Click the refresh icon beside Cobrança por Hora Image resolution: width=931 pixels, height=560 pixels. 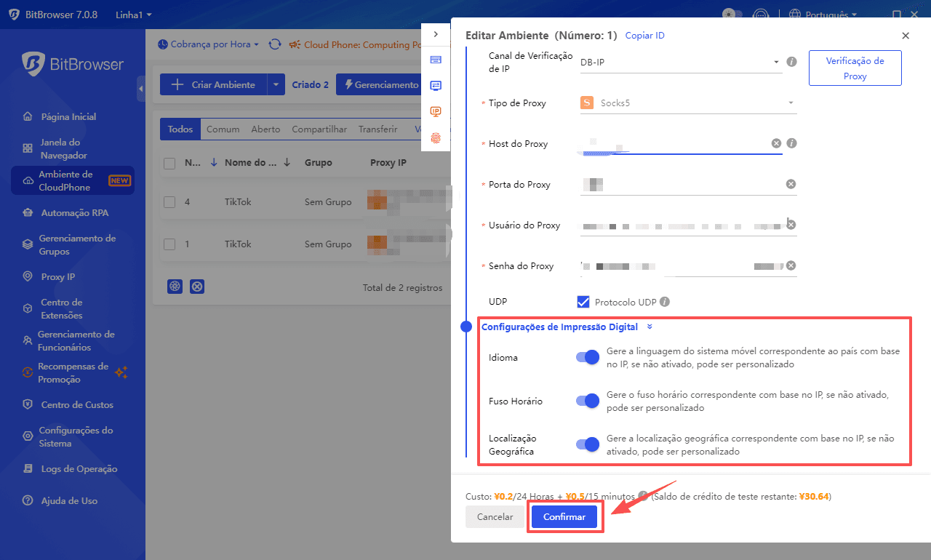275,44
